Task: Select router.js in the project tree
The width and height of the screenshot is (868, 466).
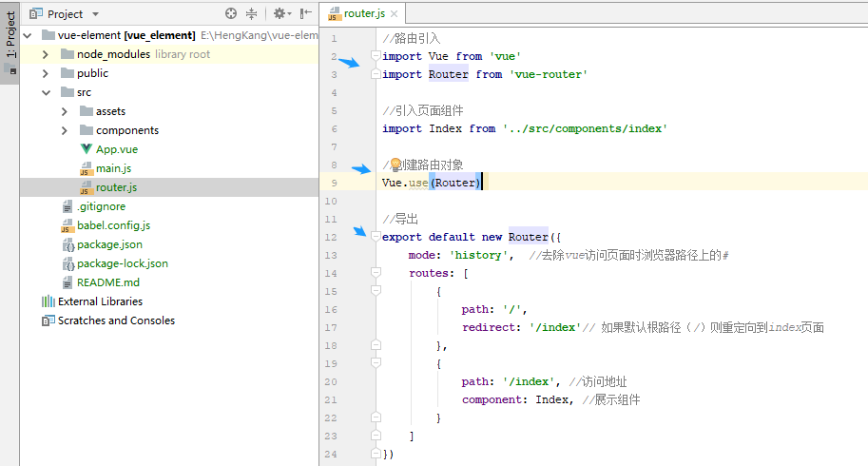Action: coord(116,187)
